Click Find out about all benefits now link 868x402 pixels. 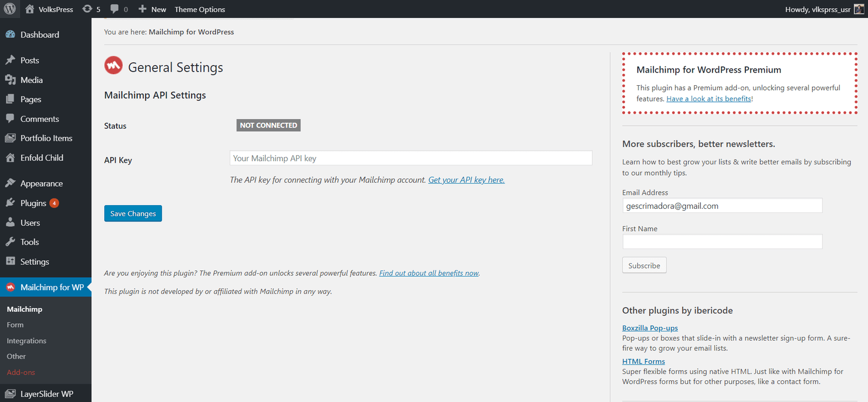click(x=429, y=273)
